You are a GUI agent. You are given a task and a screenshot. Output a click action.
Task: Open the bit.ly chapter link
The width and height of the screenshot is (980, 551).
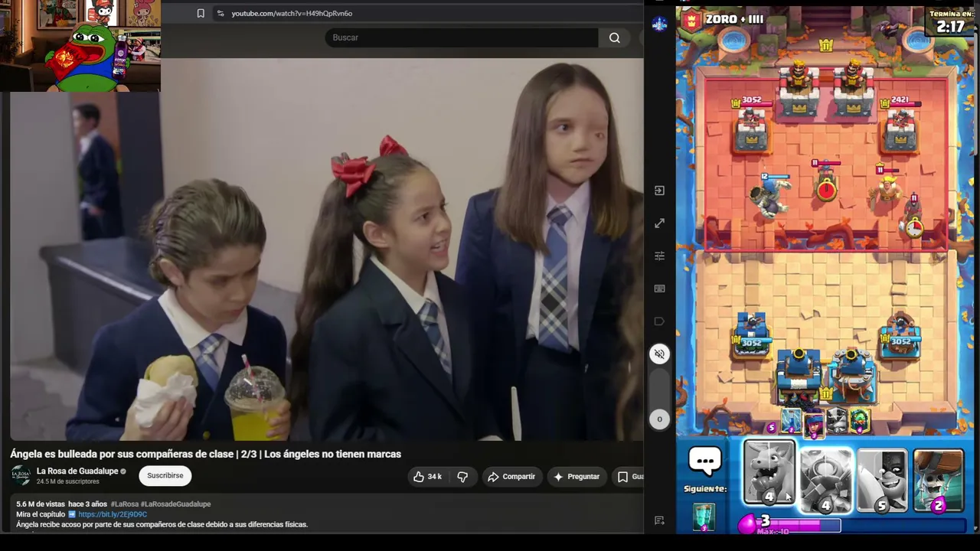tap(113, 514)
